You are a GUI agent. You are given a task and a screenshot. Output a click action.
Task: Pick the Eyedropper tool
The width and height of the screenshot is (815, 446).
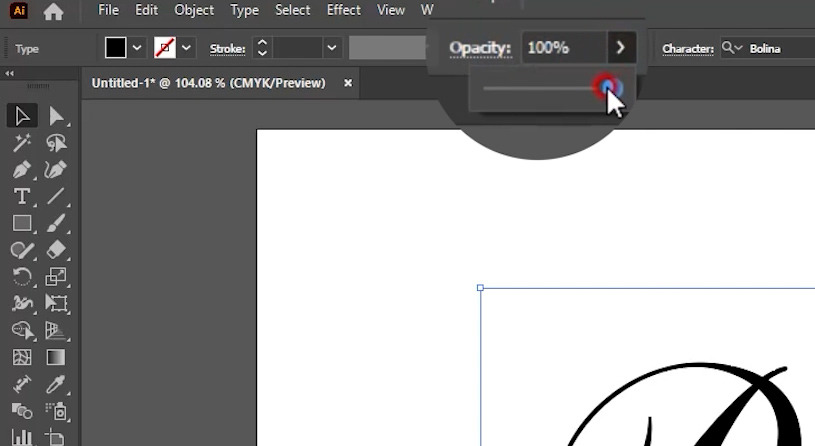[x=56, y=385]
